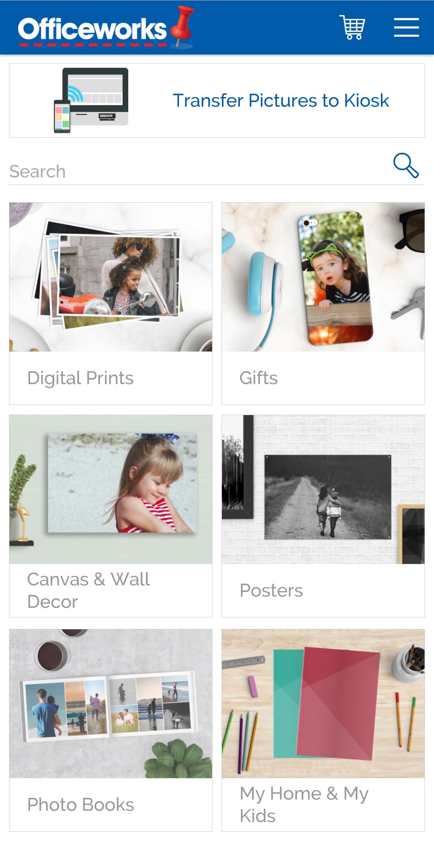Viewport: 434px width, 868px height.
Task: Open the shopping cart icon
Action: (x=352, y=27)
